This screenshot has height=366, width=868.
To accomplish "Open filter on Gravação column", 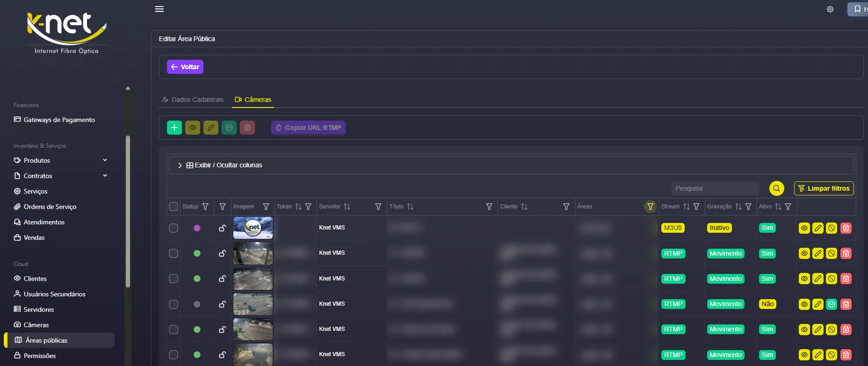I will pyautogui.click(x=748, y=207).
